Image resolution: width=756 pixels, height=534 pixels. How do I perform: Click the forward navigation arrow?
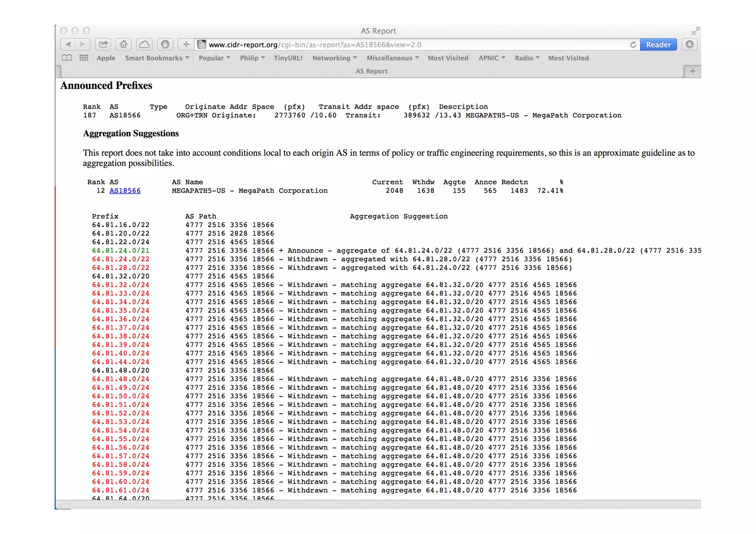tap(83, 45)
